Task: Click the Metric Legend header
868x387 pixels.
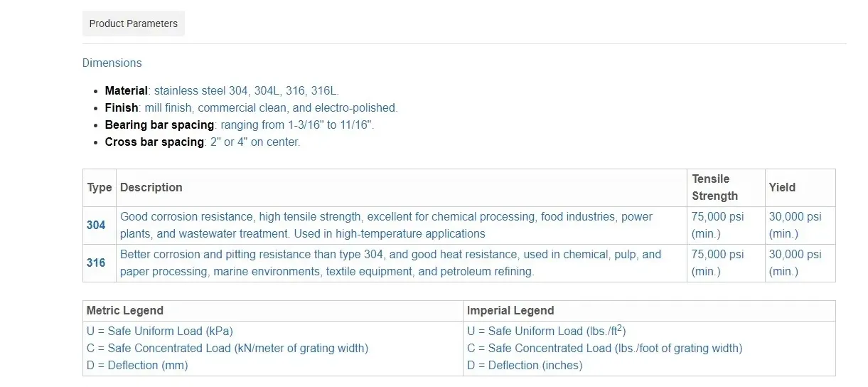Action: (125, 311)
